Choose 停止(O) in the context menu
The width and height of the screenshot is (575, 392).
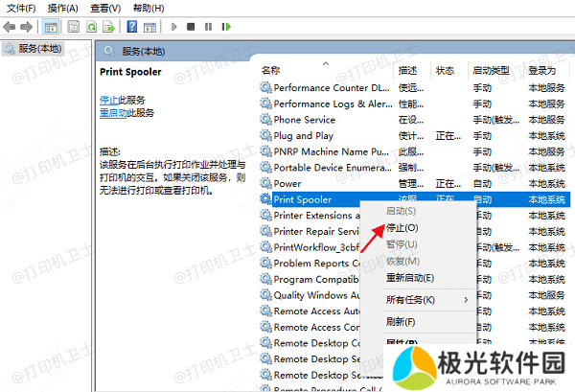402,228
